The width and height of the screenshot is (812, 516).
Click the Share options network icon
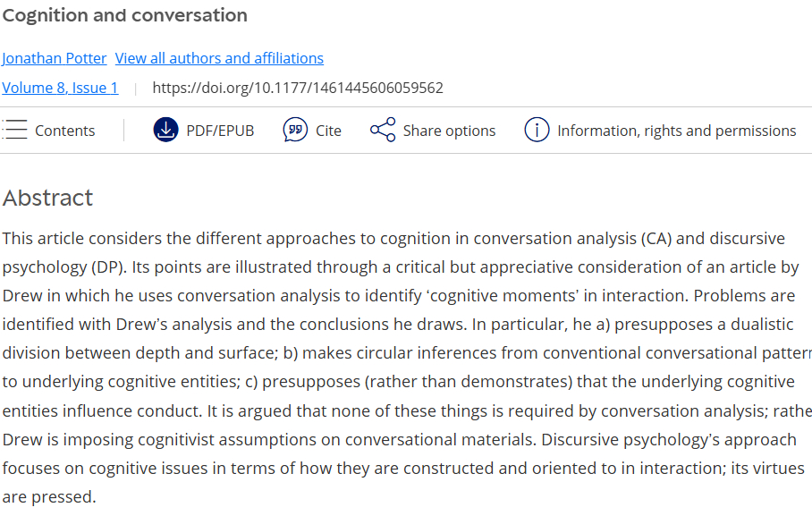coord(383,130)
